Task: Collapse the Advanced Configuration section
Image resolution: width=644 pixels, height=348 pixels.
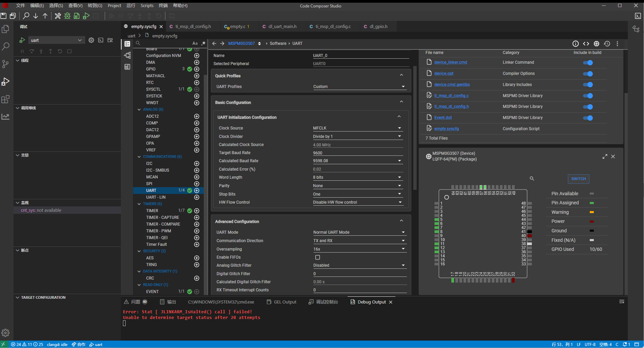Action: coord(401,221)
